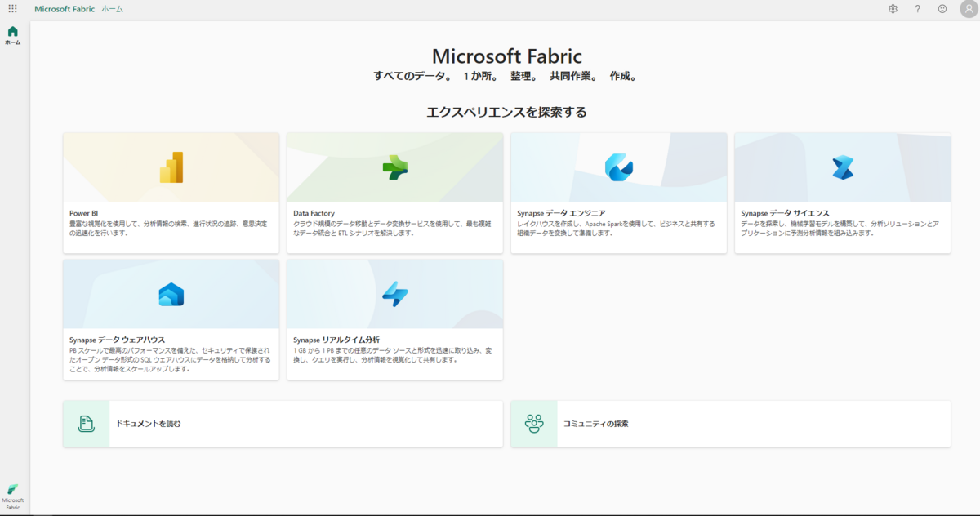The height and width of the screenshot is (516, 980).
Task: Click the Microsoft Fabric header title
Action: pos(65,9)
